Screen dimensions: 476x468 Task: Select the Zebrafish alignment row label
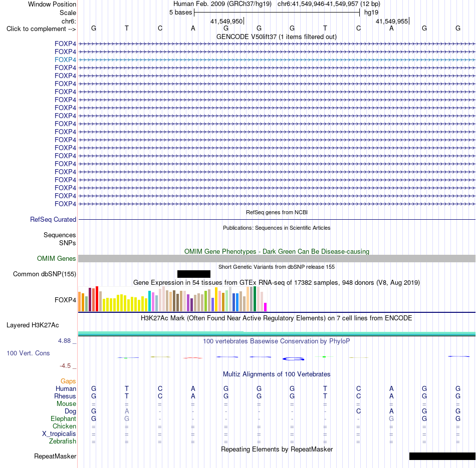[63, 441]
